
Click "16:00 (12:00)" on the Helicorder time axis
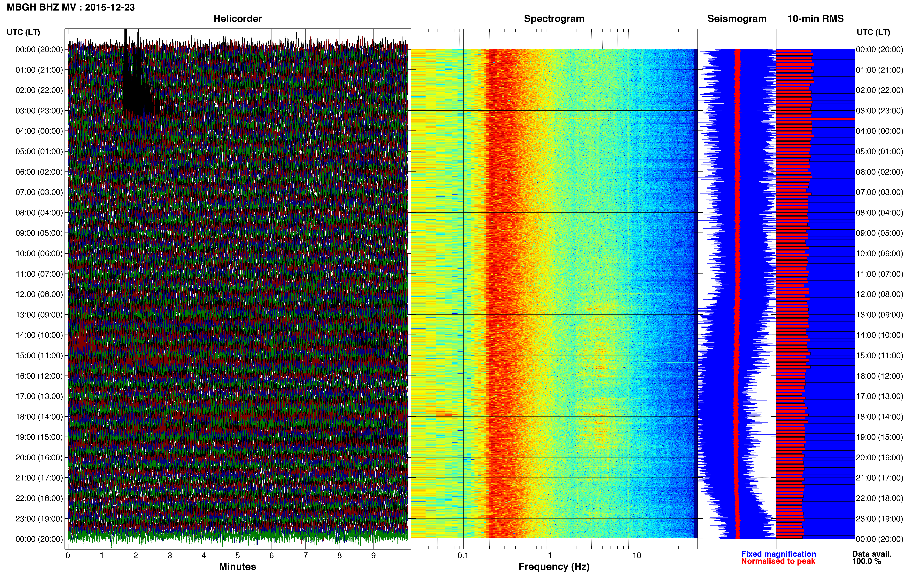click(x=39, y=376)
